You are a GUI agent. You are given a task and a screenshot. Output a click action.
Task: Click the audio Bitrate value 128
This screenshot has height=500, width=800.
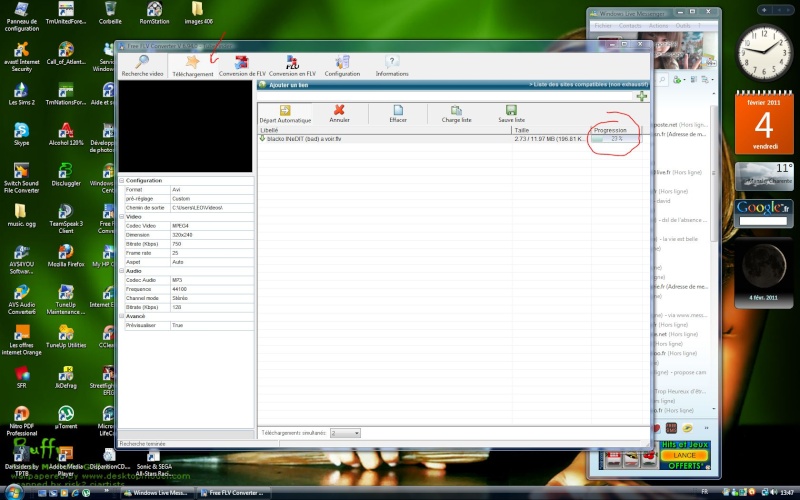click(x=212, y=308)
